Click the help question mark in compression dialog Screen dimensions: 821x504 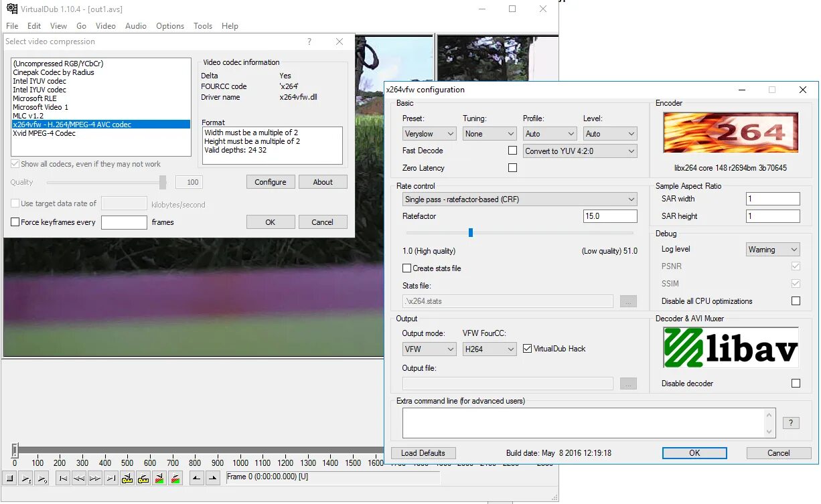[309, 41]
